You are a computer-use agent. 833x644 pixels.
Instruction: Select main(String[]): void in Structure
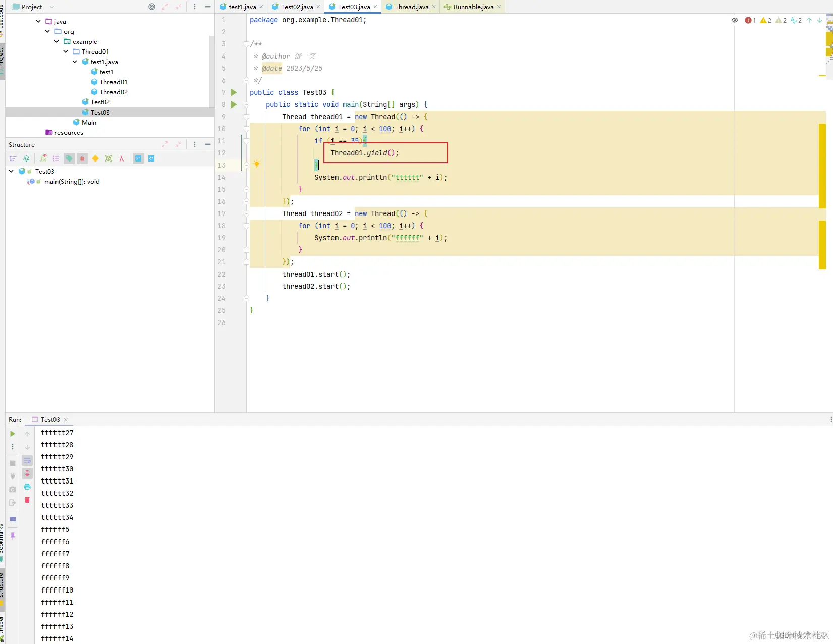(72, 181)
